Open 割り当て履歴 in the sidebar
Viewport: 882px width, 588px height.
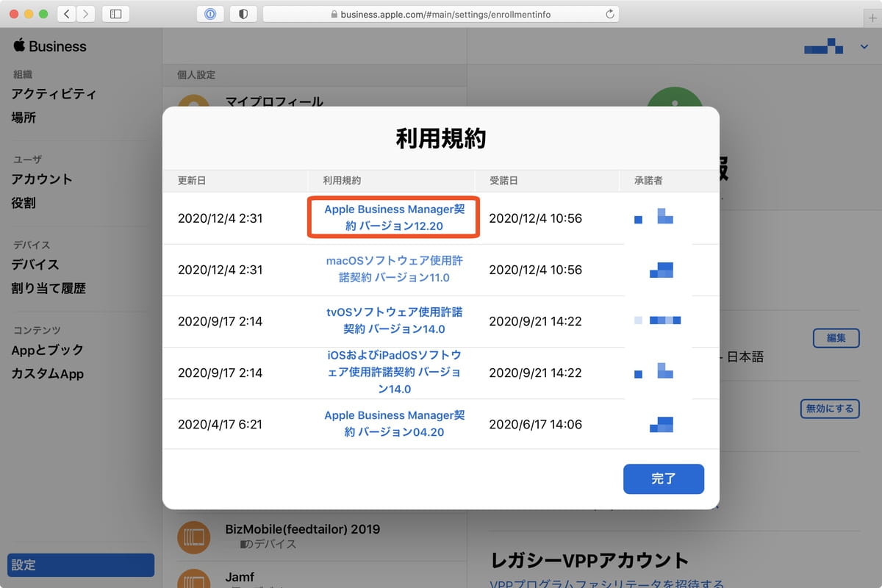click(x=49, y=288)
